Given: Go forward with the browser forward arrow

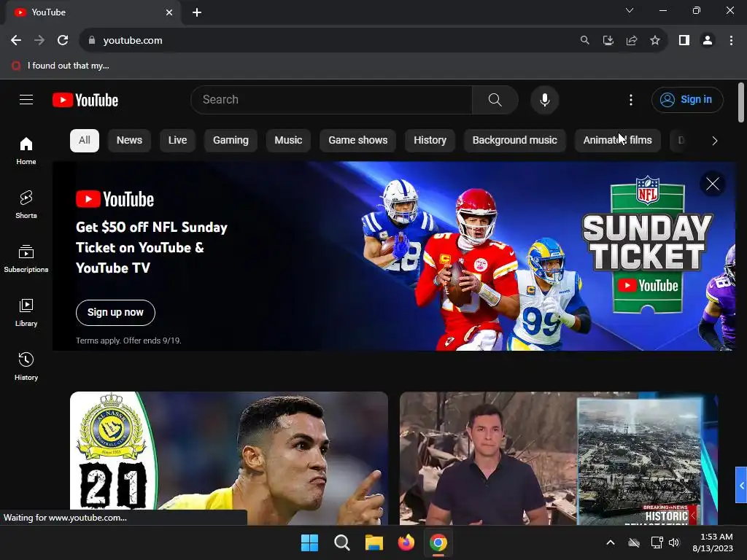Looking at the screenshot, I should (39, 41).
